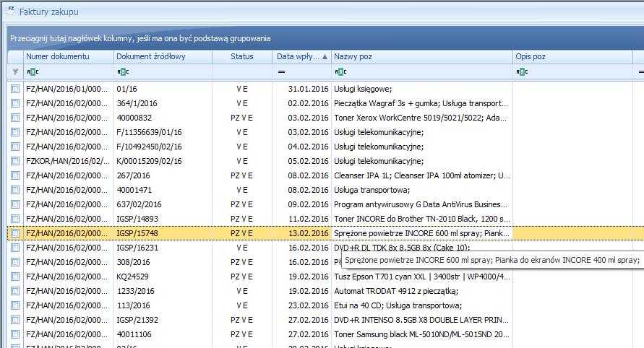Tick checkbox for row 267/2016
The width and height of the screenshot is (644, 348).
pyautogui.click(x=15, y=175)
